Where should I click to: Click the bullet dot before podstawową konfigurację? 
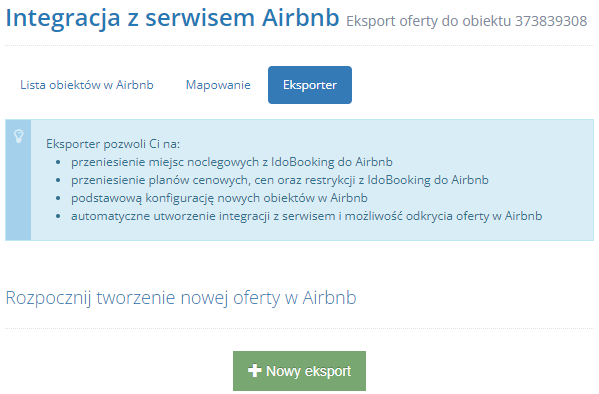pos(58,198)
